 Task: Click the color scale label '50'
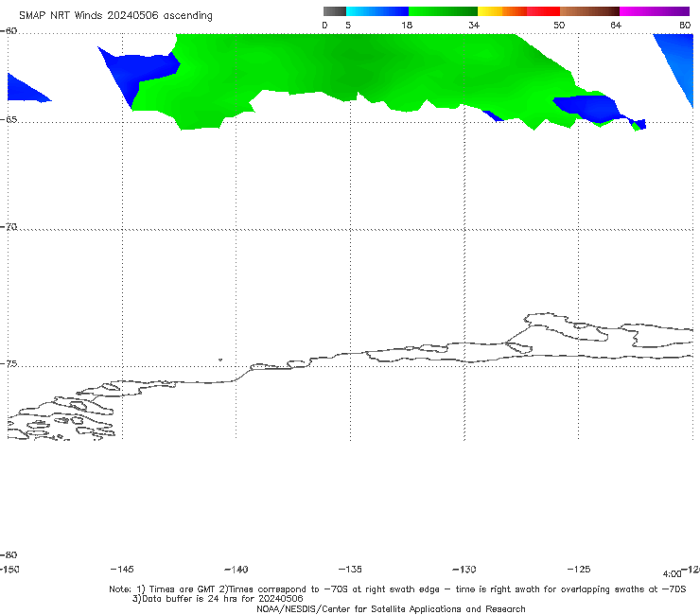[559, 26]
